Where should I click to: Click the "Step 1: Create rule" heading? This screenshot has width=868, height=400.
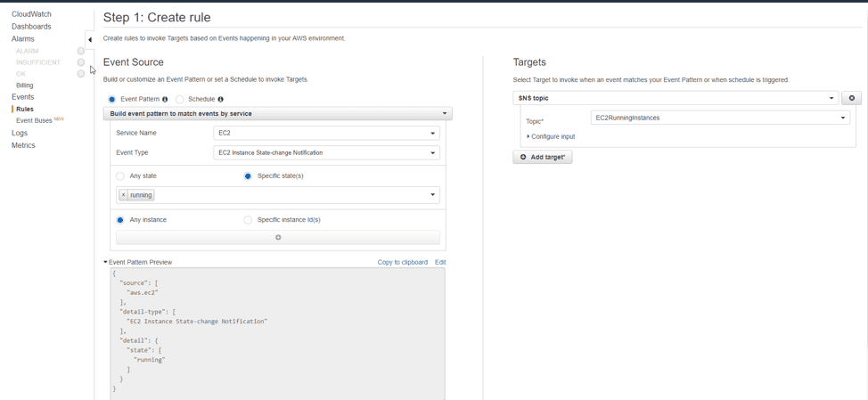tap(157, 17)
